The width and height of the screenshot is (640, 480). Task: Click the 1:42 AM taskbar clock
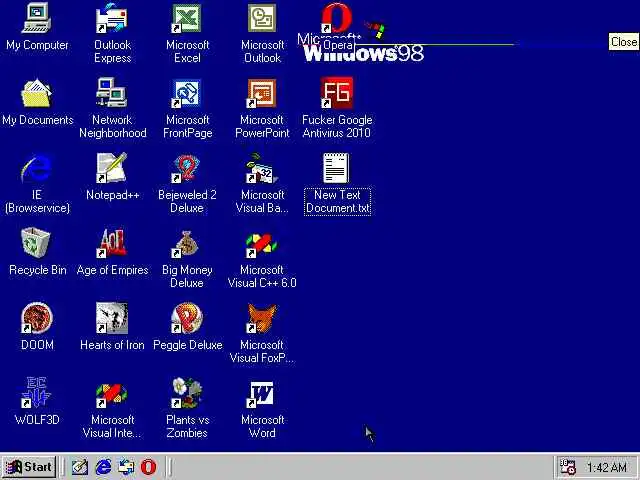click(607, 467)
